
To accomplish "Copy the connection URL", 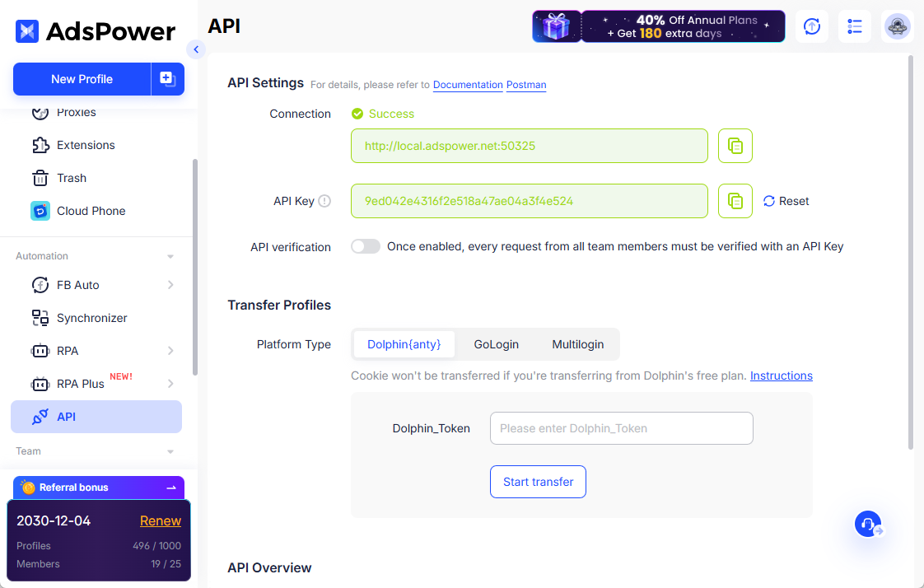I will point(735,145).
